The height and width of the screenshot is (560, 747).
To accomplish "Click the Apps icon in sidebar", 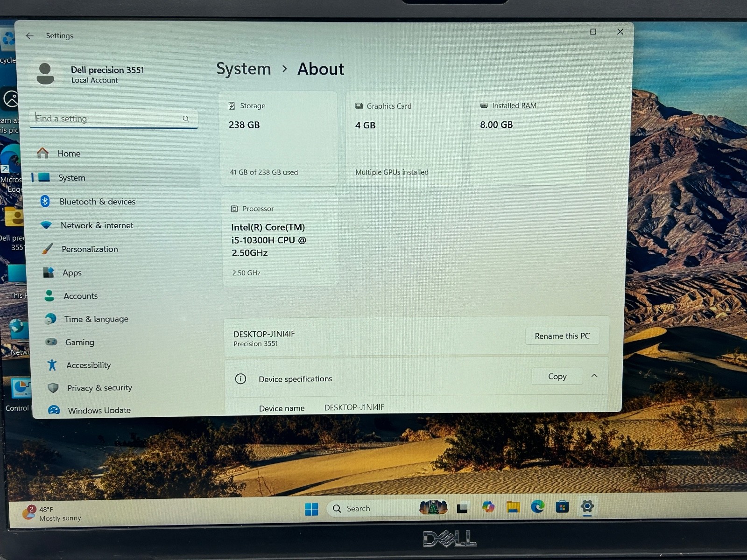I will 48,272.
